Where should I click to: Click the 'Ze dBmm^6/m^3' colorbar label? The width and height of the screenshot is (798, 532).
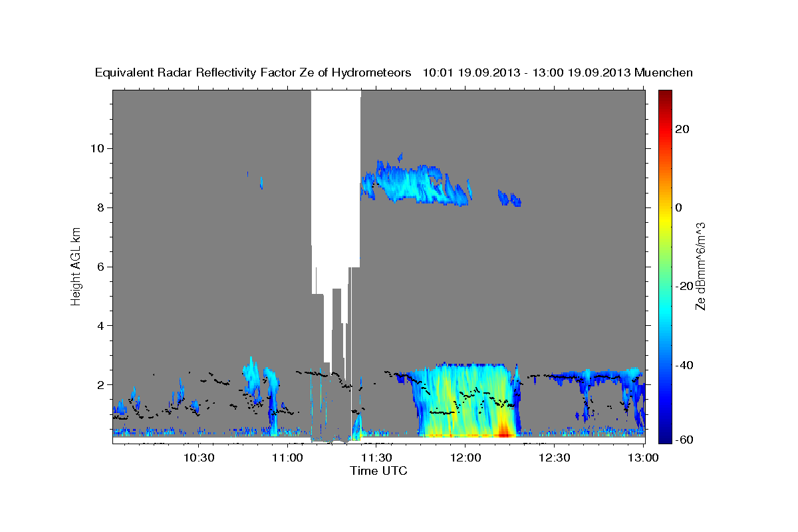[x=700, y=266]
